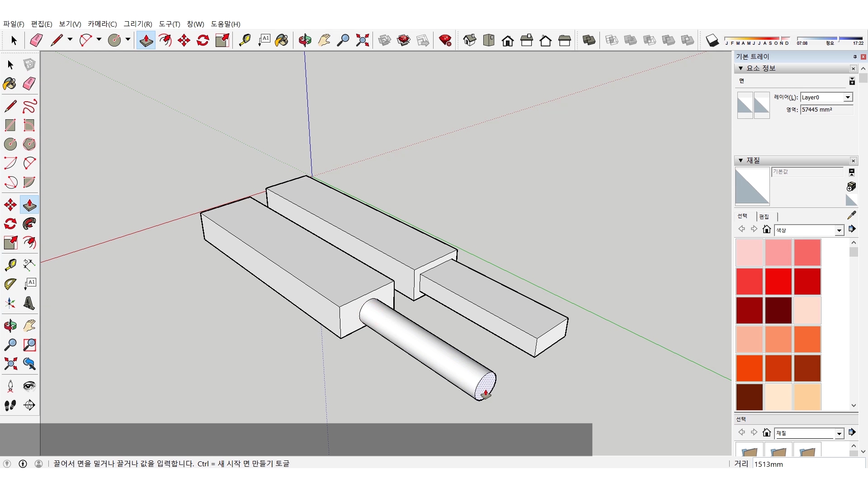Collapse the 요소 정보 panel
Viewport: 868px width, 488px height.
(741, 68)
